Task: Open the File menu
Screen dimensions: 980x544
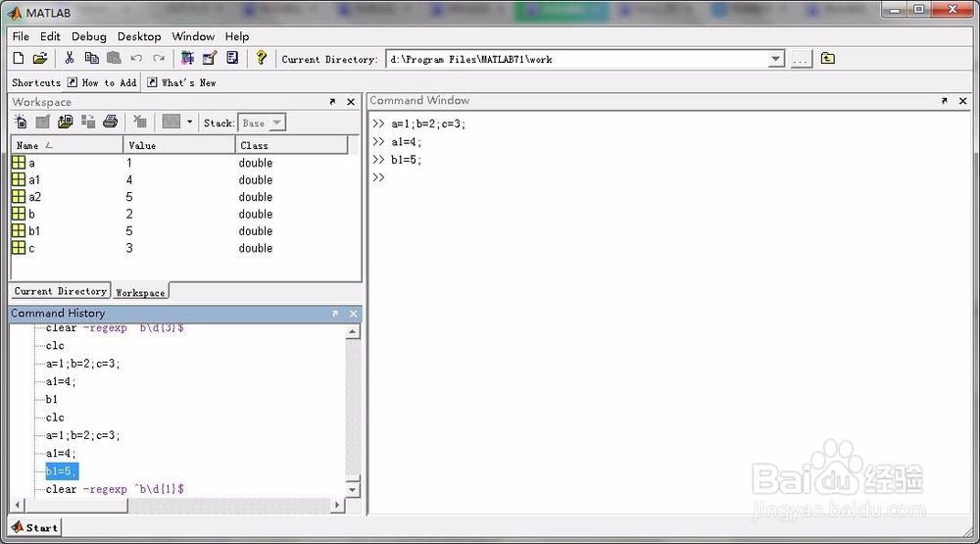Action: (x=21, y=36)
